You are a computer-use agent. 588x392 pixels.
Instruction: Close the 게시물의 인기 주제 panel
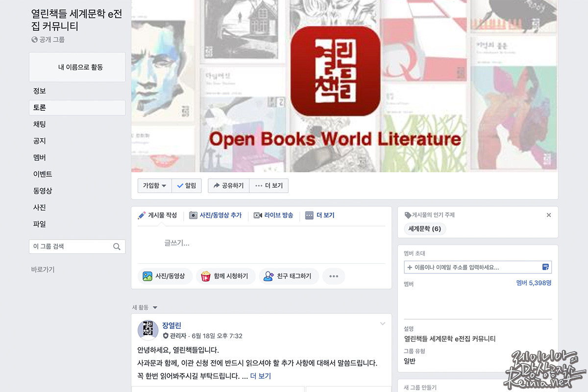tap(549, 215)
